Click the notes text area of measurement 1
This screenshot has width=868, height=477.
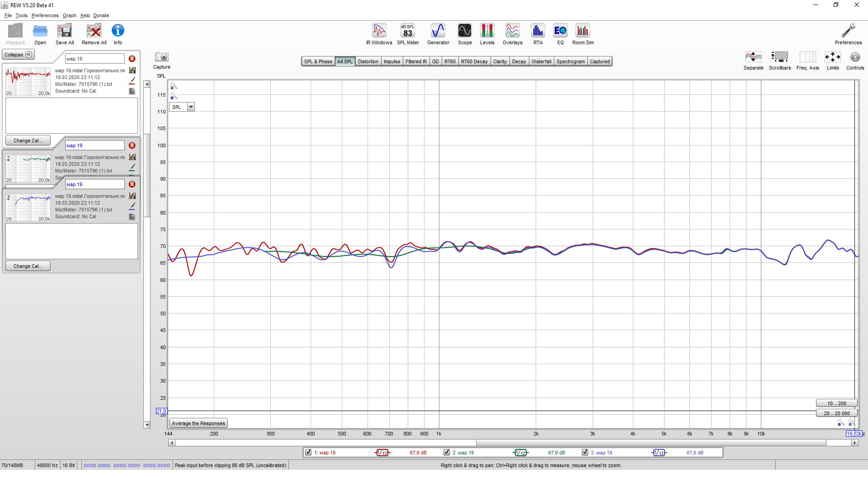pos(71,115)
